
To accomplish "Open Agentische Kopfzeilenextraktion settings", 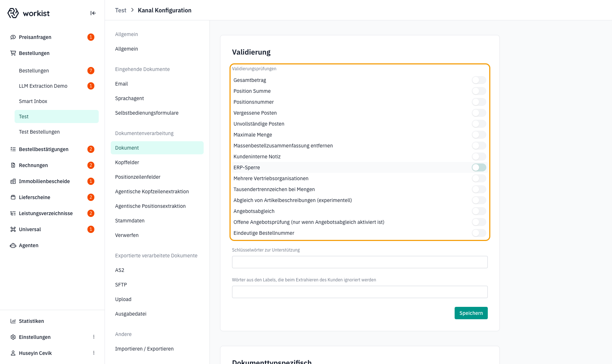I will (x=157, y=191).
